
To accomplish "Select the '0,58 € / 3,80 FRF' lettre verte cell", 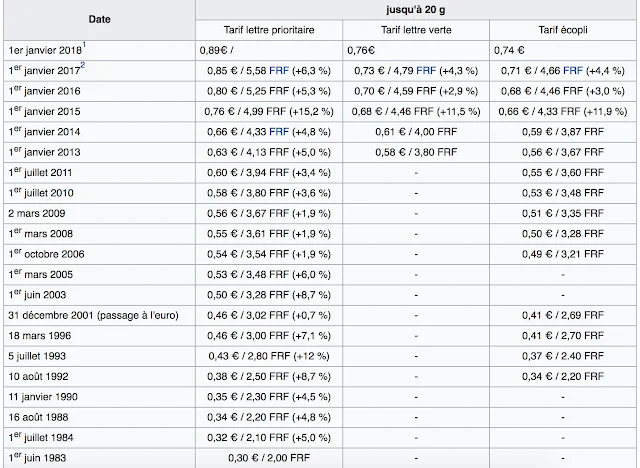I will [x=416, y=152].
